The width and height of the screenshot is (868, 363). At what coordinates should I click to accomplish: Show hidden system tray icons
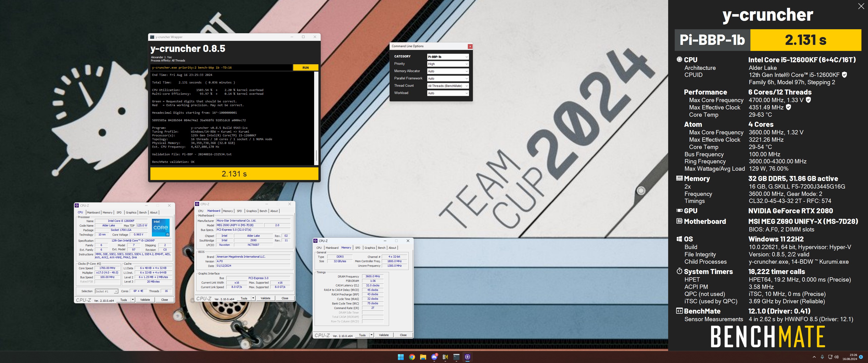tap(814, 357)
